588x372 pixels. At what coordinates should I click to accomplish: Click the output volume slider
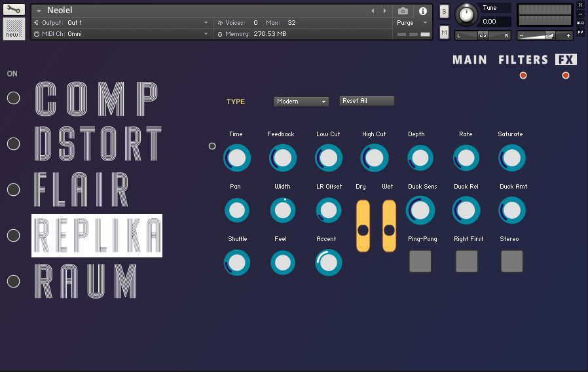click(x=545, y=35)
